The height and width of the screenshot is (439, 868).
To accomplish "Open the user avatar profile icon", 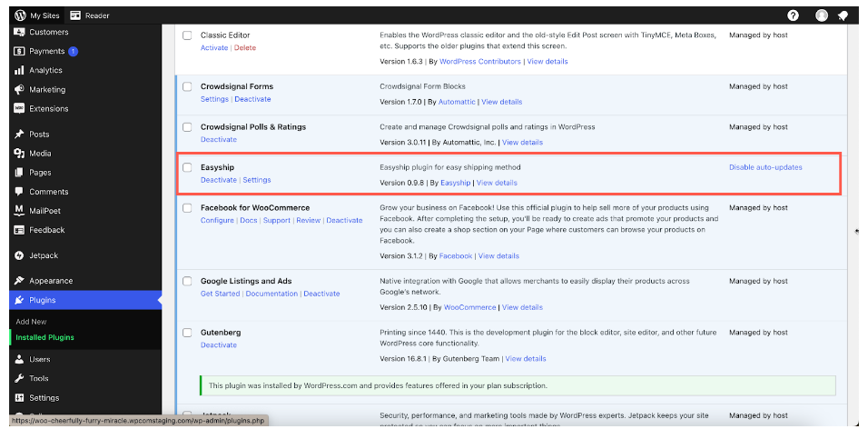I will 822,15.
